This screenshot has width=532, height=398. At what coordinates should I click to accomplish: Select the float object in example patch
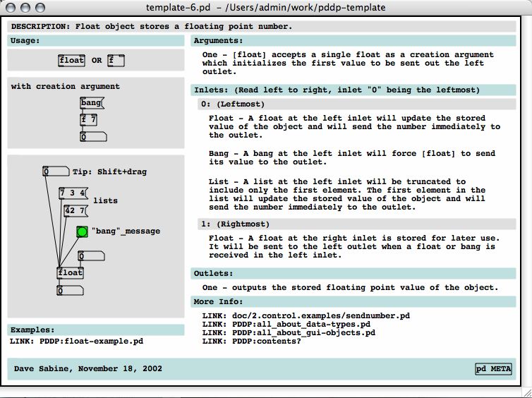[71, 273]
